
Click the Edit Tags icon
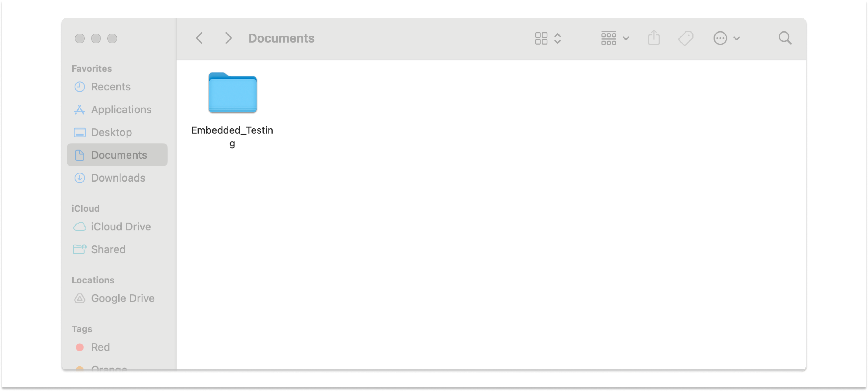(x=685, y=38)
